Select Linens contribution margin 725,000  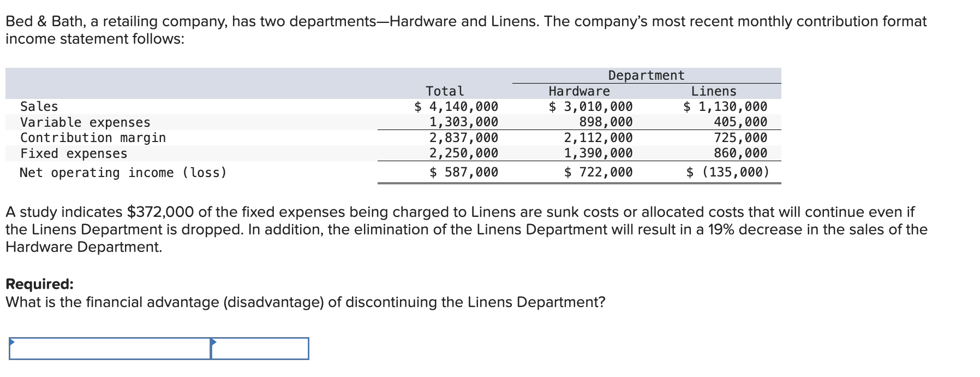coord(740,138)
